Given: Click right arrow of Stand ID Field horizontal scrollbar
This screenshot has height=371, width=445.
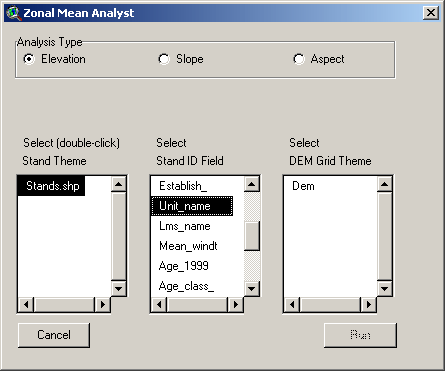Looking at the screenshot, I should [x=236, y=304].
